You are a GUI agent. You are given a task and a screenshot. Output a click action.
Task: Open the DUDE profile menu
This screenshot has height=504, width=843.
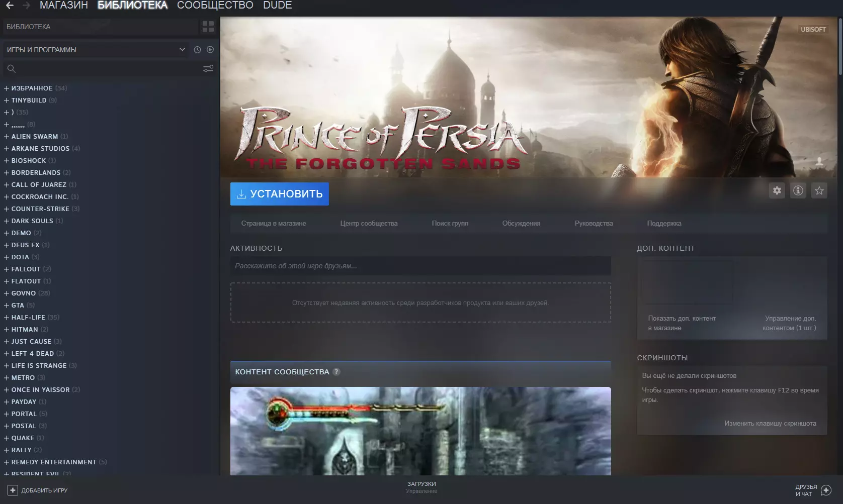click(278, 6)
